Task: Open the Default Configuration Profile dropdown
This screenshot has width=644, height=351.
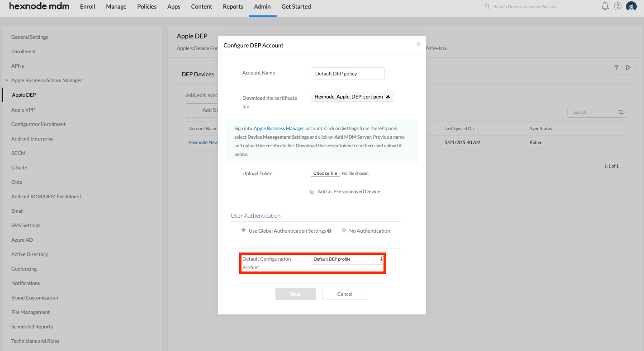Action: click(348, 259)
